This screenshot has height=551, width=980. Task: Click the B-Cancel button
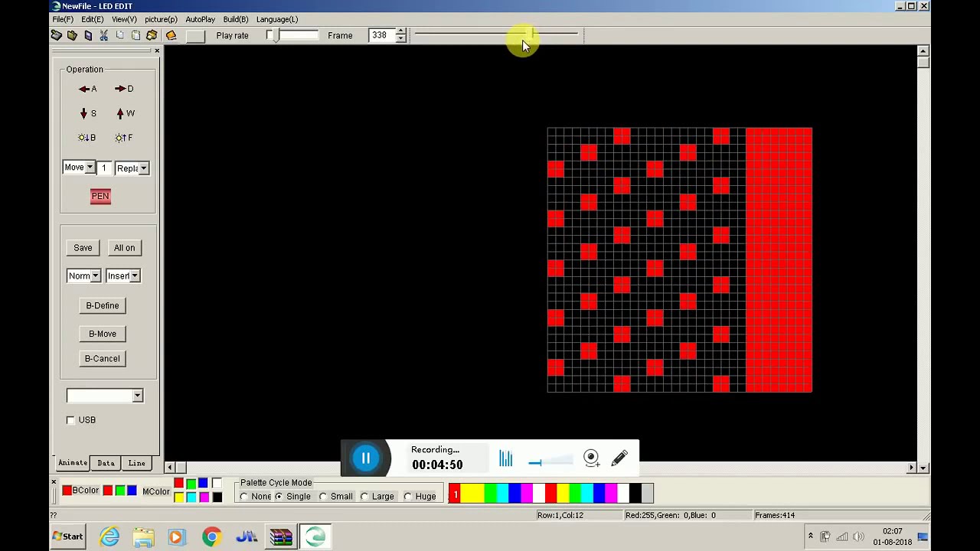[103, 359]
